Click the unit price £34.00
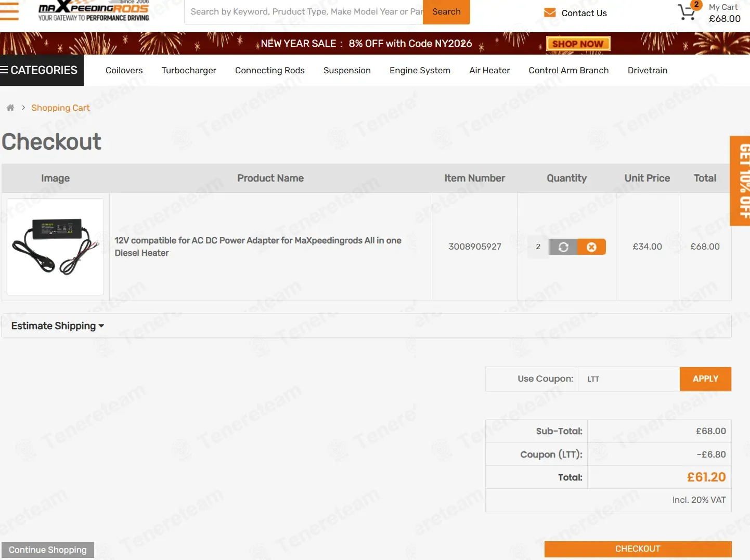750x560 pixels. point(647,246)
